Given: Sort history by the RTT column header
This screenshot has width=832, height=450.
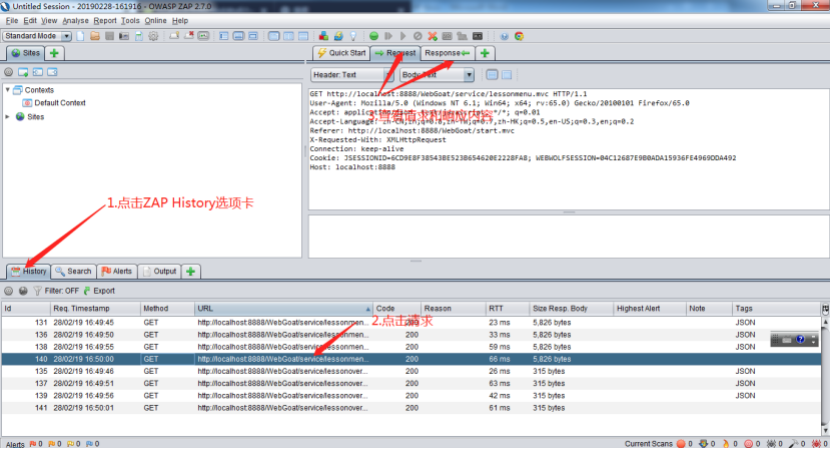Looking at the screenshot, I should pyautogui.click(x=507, y=308).
